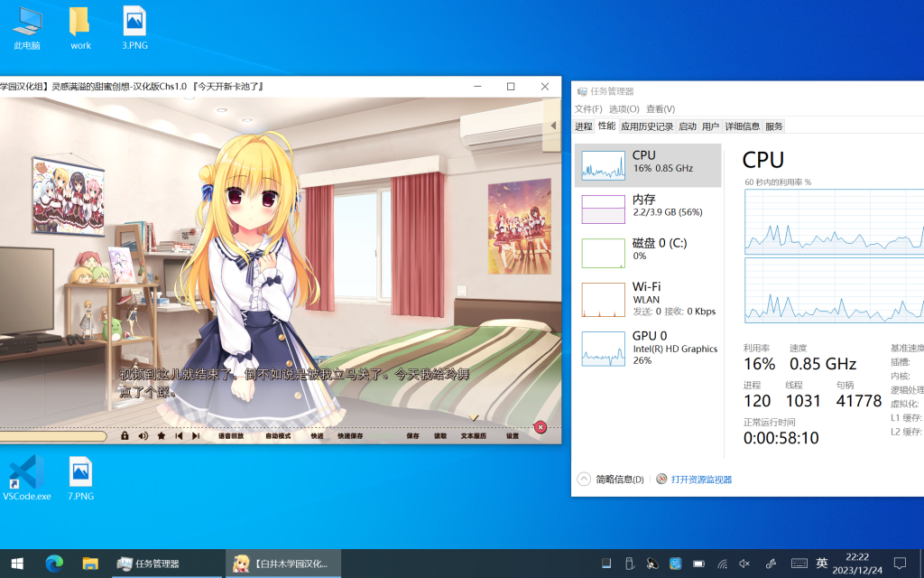
Task: Switch to the 进程 processes tab
Action: click(584, 126)
